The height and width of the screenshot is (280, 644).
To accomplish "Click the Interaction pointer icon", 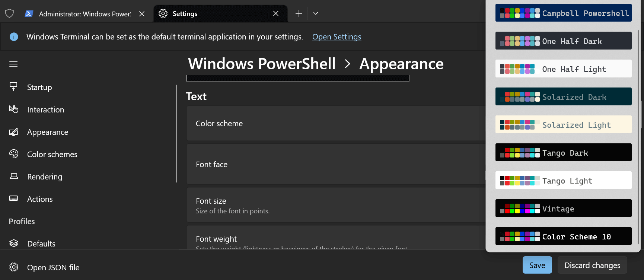I will (x=14, y=109).
